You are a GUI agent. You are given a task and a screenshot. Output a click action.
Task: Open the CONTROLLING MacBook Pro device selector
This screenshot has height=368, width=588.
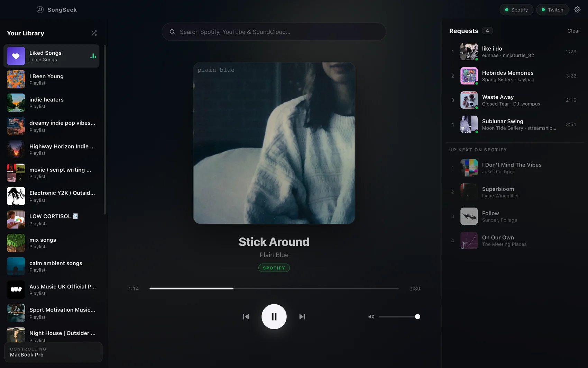(x=53, y=352)
